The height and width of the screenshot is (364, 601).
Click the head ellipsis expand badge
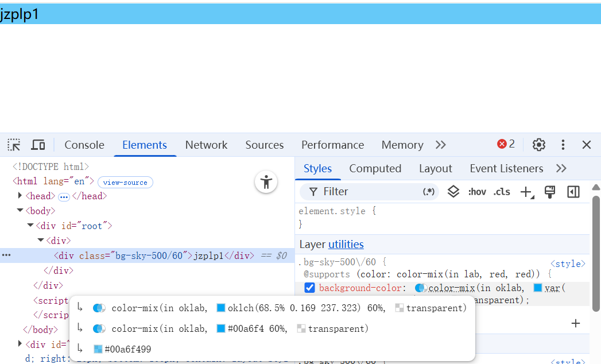tap(64, 197)
